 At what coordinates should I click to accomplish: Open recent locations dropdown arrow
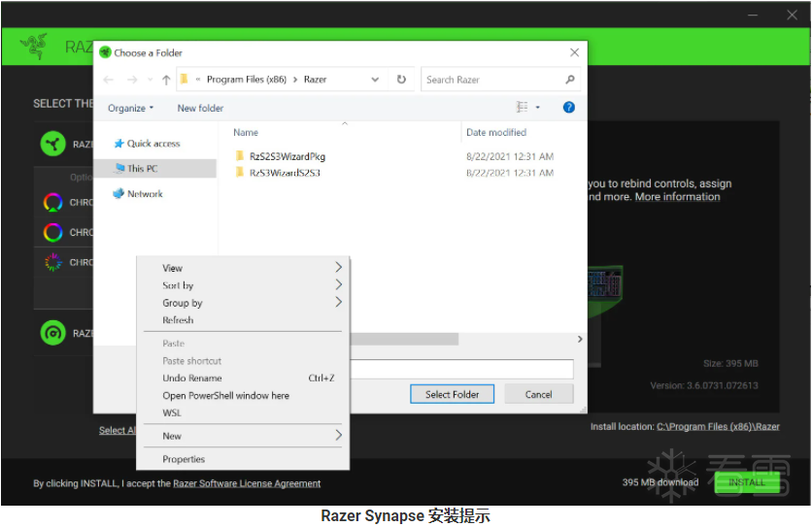(x=151, y=80)
